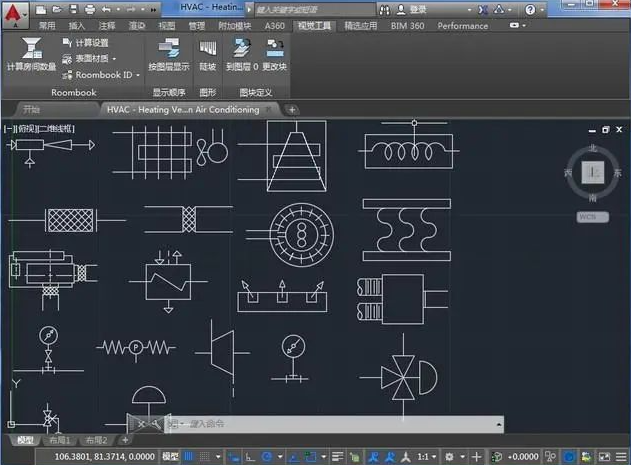Click the 按图层显示 display by layer icon

pos(168,49)
